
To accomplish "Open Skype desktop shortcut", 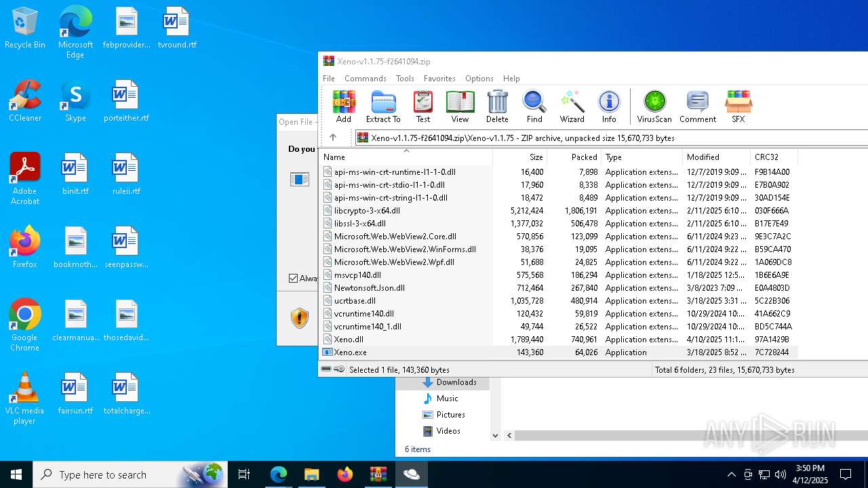I will coord(75,102).
